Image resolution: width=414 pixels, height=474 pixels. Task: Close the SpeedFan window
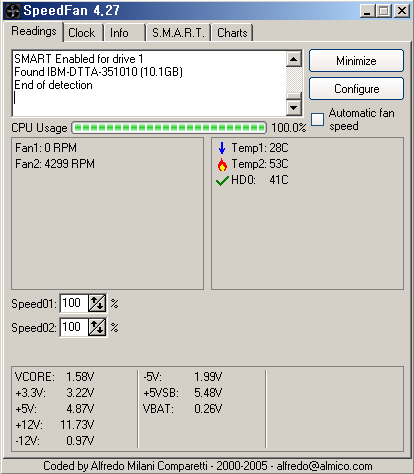point(402,11)
